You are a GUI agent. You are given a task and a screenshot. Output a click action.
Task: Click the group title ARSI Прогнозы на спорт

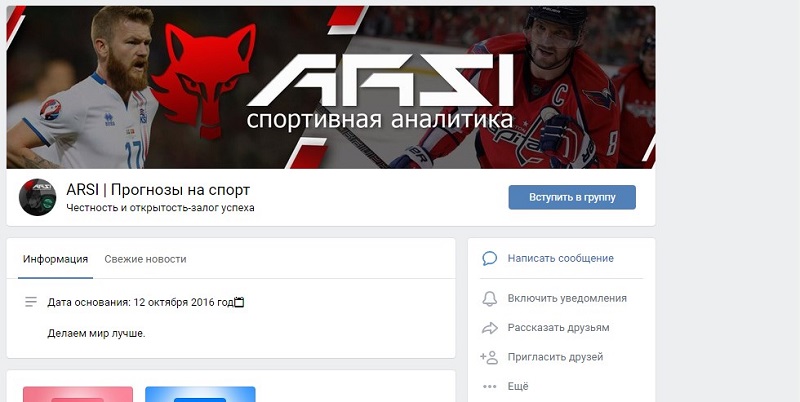pos(158,190)
